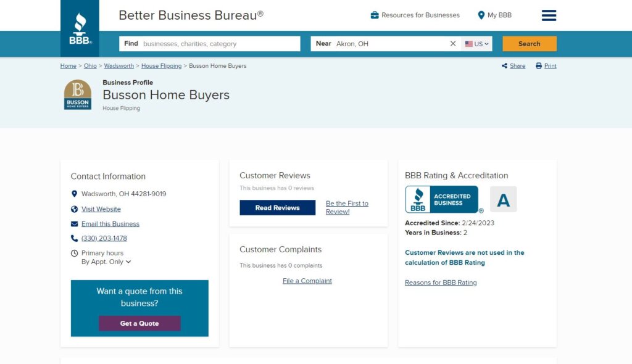Open Resources for Businesses

(415, 15)
